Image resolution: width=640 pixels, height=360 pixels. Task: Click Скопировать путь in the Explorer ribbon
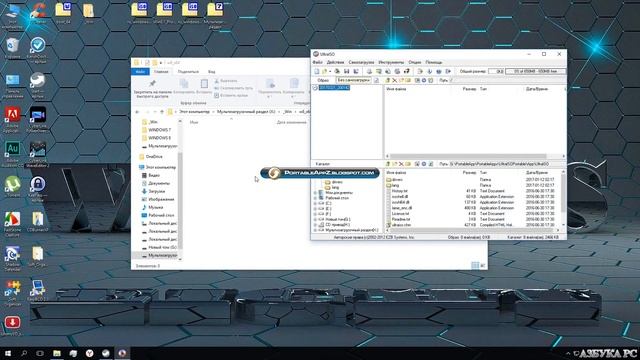(x=233, y=88)
